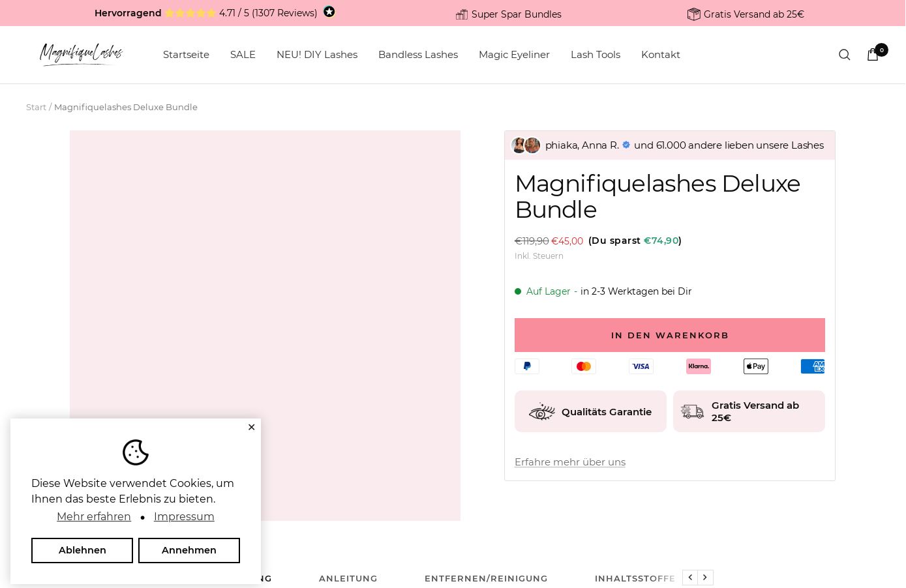906x588 pixels.
Task: Switch to the ANLEITUNG tab
Action: click(348, 578)
